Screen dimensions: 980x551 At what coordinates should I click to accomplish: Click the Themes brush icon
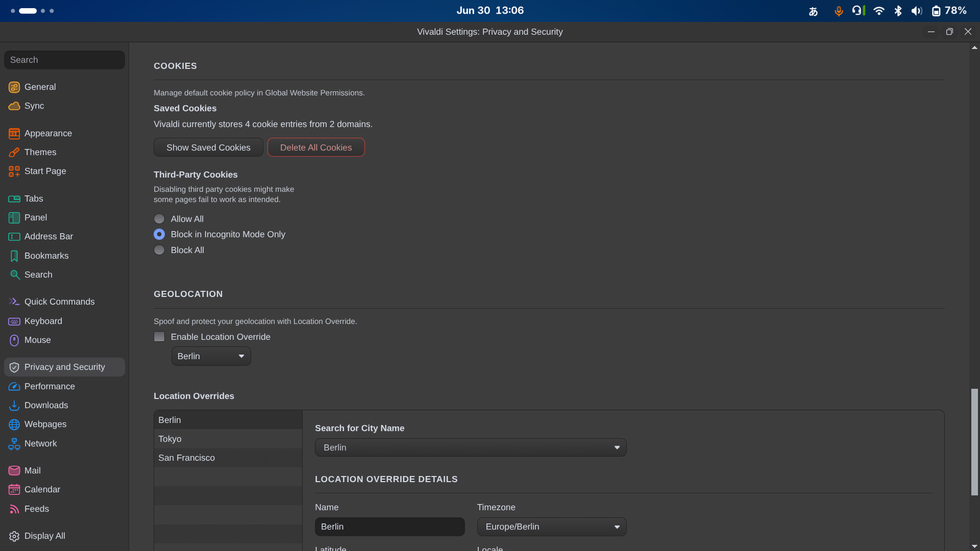pos(14,153)
